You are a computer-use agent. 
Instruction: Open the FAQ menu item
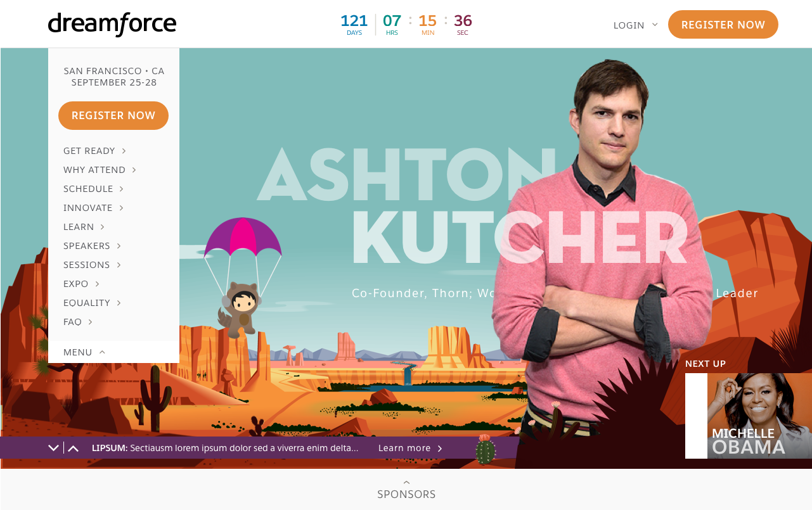point(78,322)
